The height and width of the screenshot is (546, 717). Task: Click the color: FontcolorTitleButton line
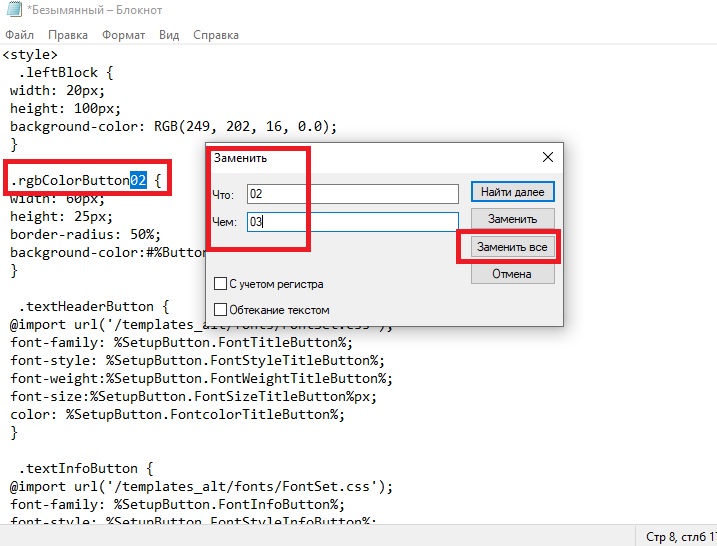tap(177, 415)
